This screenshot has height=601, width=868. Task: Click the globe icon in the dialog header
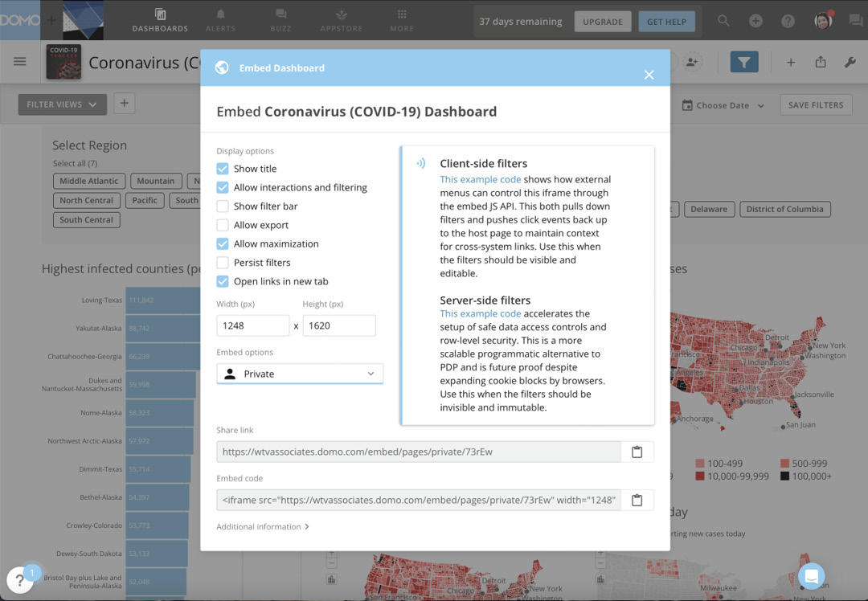pos(222,67)
